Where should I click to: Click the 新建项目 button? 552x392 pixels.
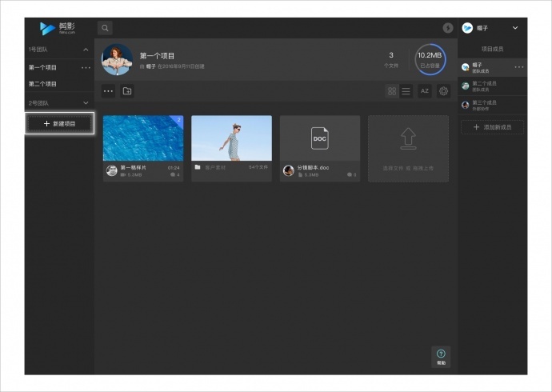[59, 123]
